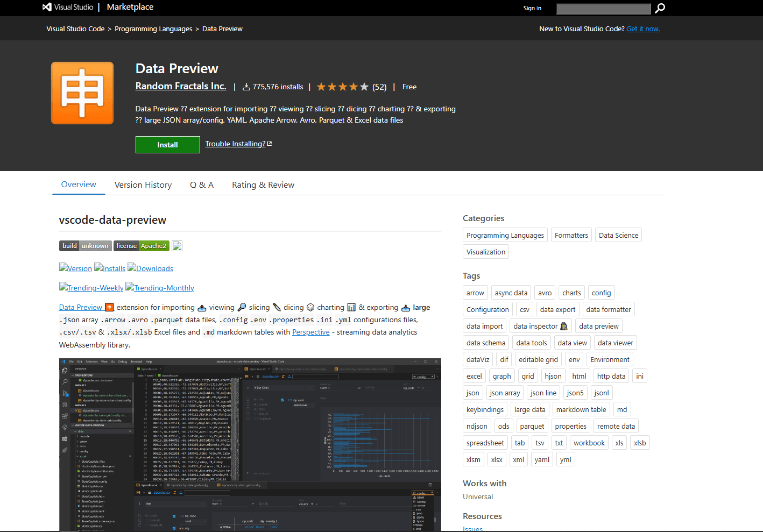Click the green Install button
763x532 pixels.
pos(168,145)
